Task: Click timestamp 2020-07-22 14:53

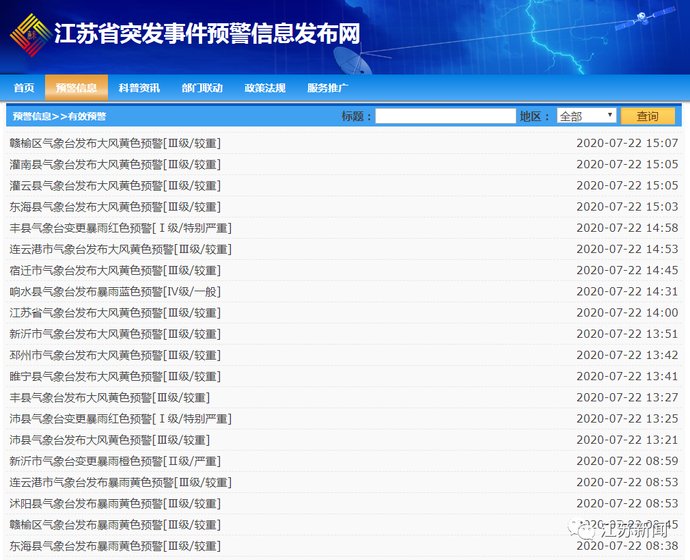Action: 627,249
